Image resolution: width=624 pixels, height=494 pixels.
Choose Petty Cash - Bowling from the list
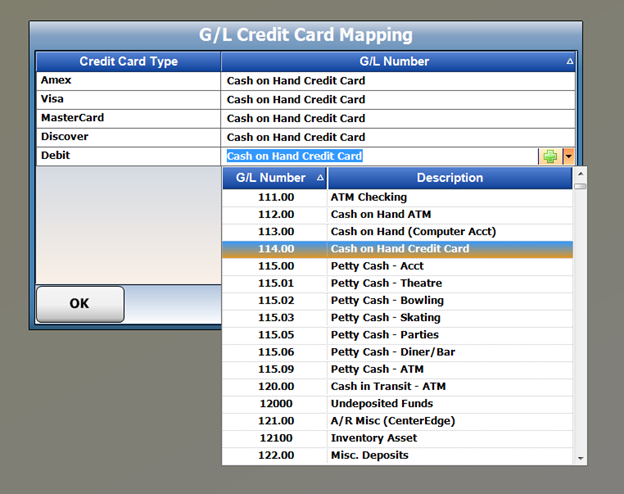pos(398,301)
